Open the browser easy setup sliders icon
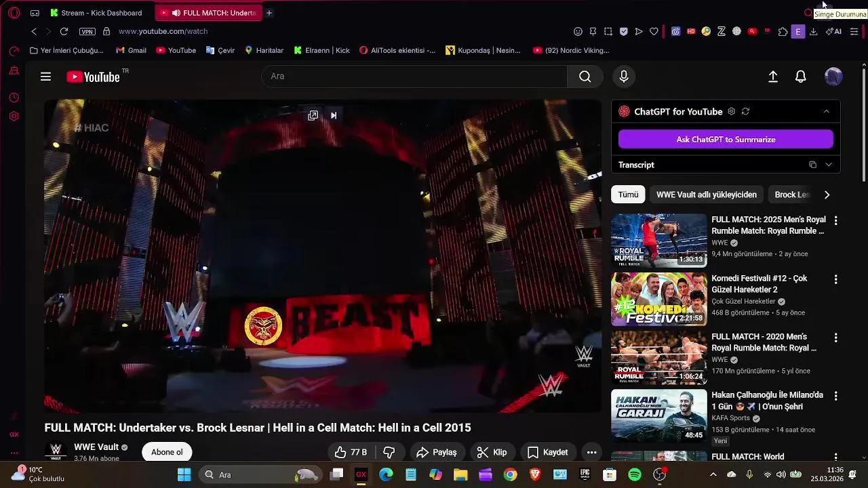This screenshot has height=488, width=868. click(854, 31)
